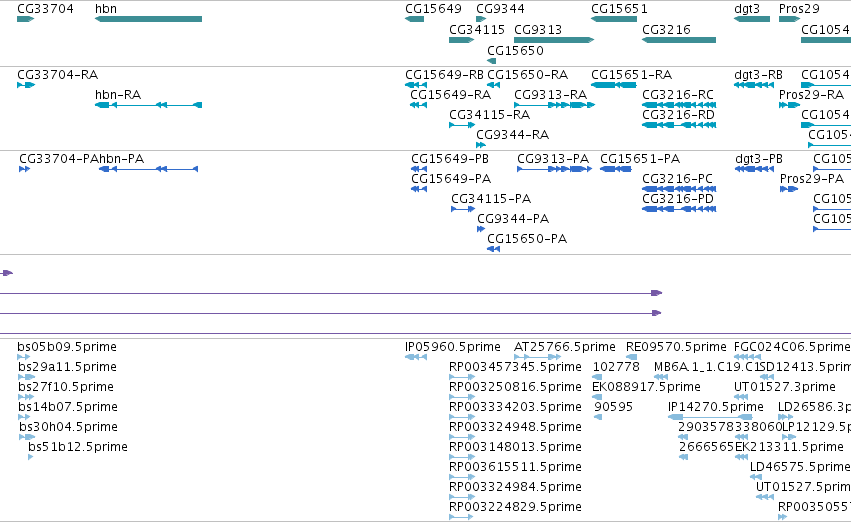Click the CG34115-PA protein label

[491, 199]
